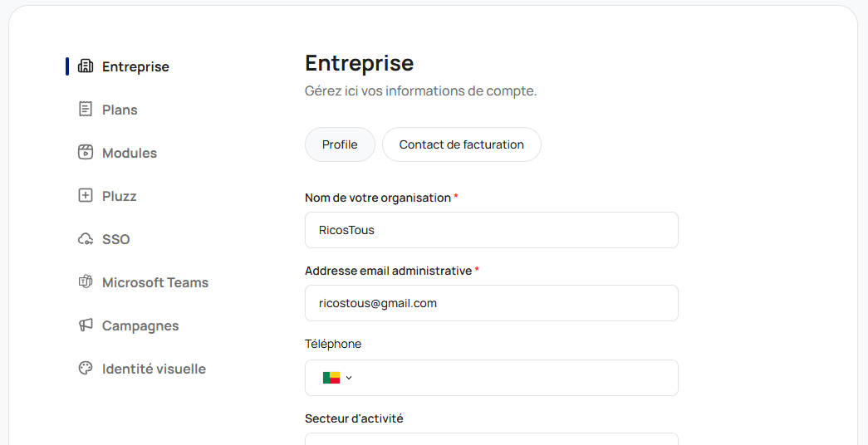The image size is (868, 445).
Task: Go to the Plans section
Action: click(x=120, y=110)
